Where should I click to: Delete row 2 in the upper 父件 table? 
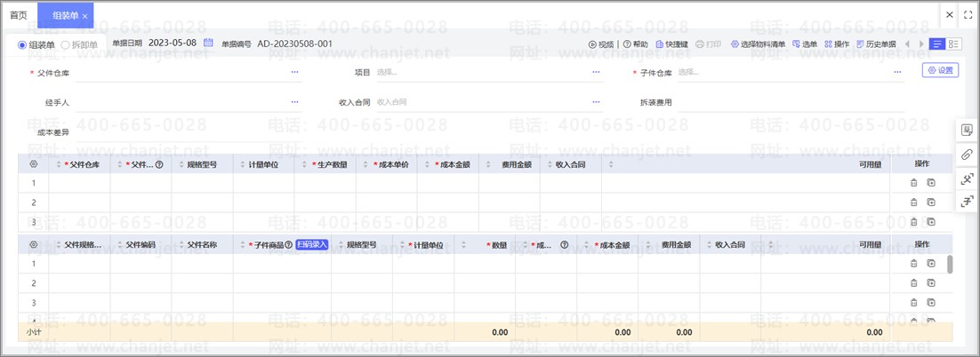(914, 202)
